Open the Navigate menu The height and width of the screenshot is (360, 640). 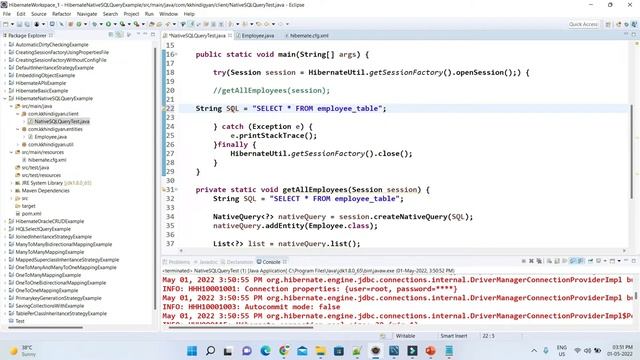click(87, 14)
